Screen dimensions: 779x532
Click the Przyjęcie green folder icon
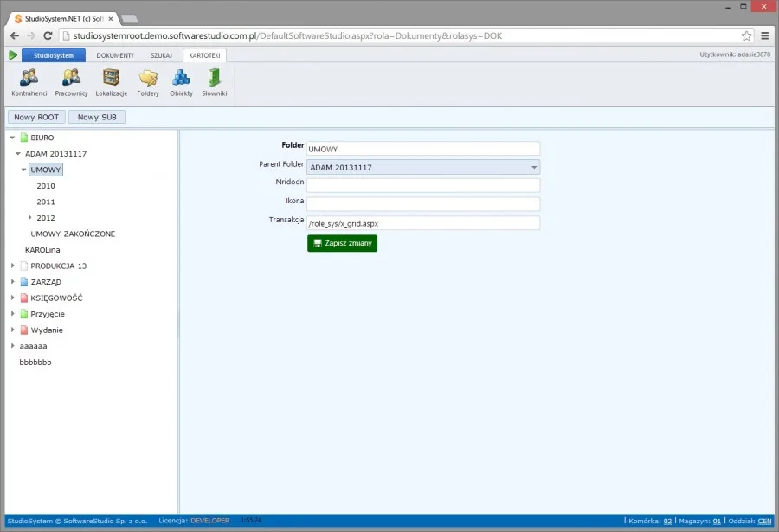tap(24, 314)
